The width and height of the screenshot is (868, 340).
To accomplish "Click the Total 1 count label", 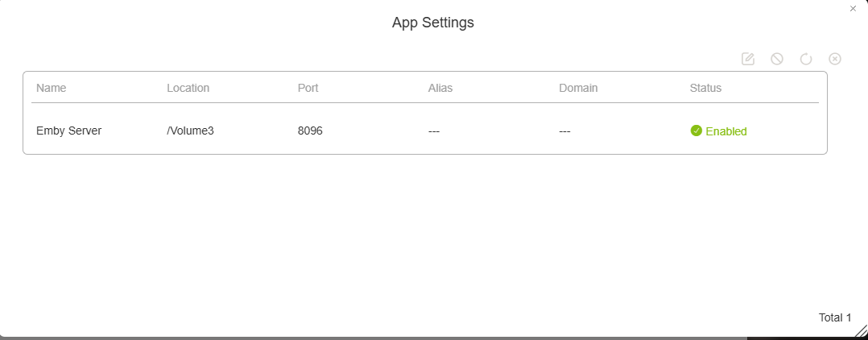I will tap(835, 317).
